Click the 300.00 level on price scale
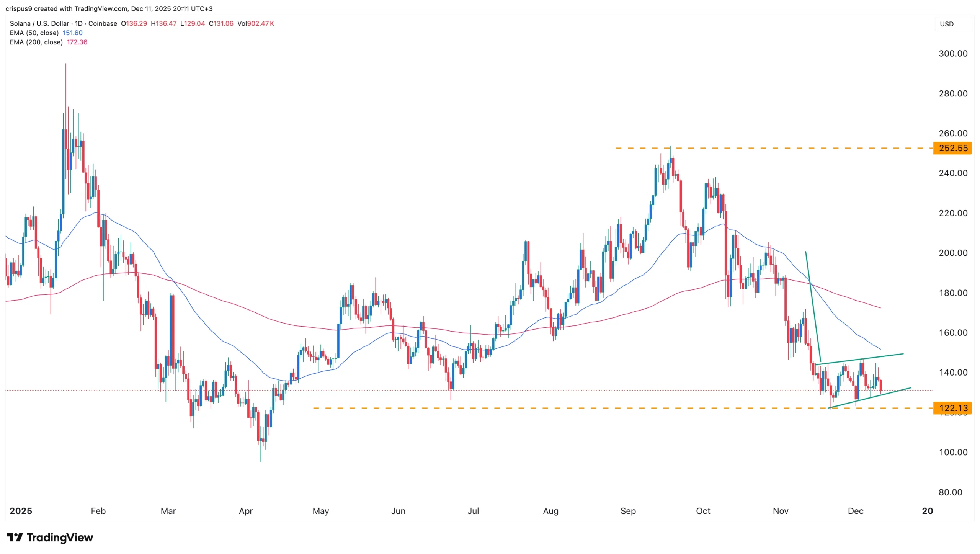This screenshot has height=554, width=980. (953, 54)
